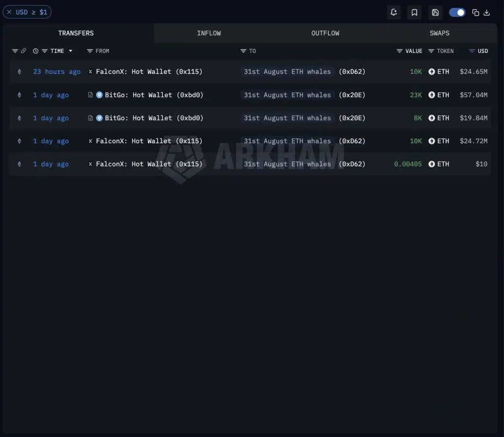Open '1 day ago' link in $57.04M row
Viewport: 504px width, 437px height.
(51, 95)
